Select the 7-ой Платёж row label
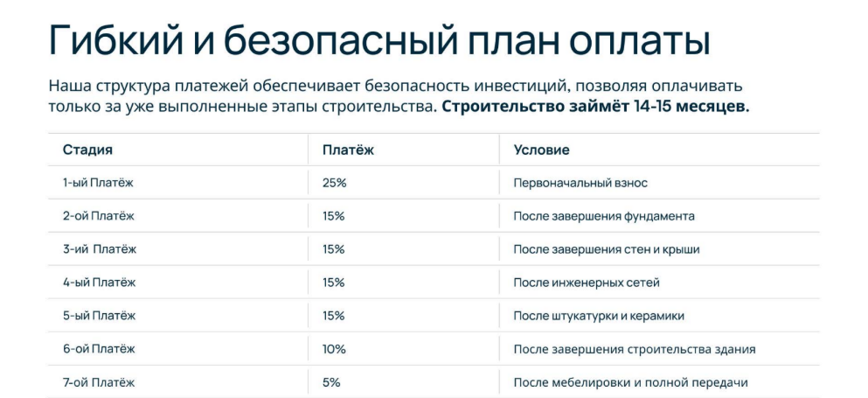Screen dimensions: 868x398 click(99, 382)
